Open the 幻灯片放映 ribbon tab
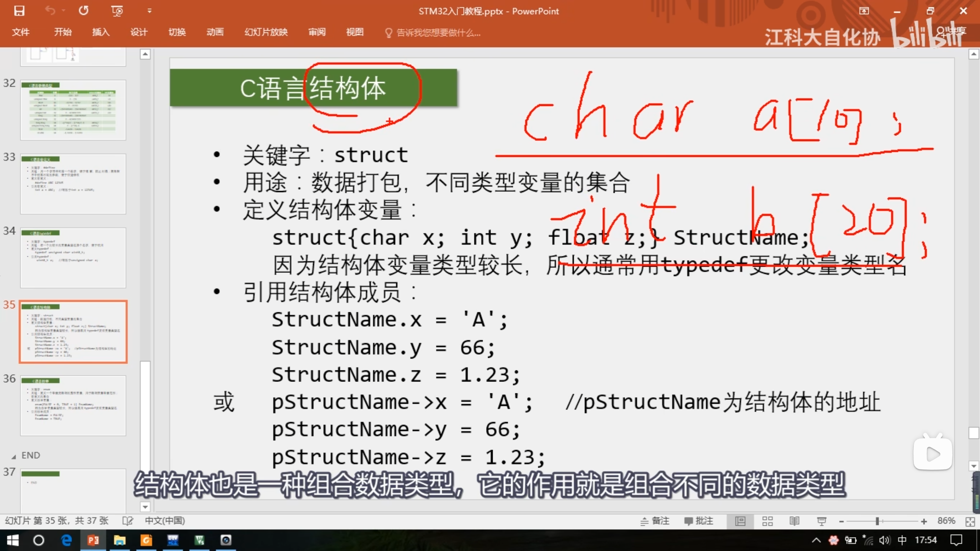The width and height of the screenshot is (980, 551). (266, 32)
